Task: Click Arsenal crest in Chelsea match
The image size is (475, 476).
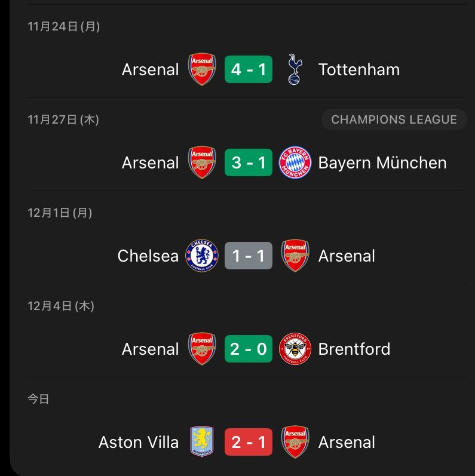Action: 295,256
